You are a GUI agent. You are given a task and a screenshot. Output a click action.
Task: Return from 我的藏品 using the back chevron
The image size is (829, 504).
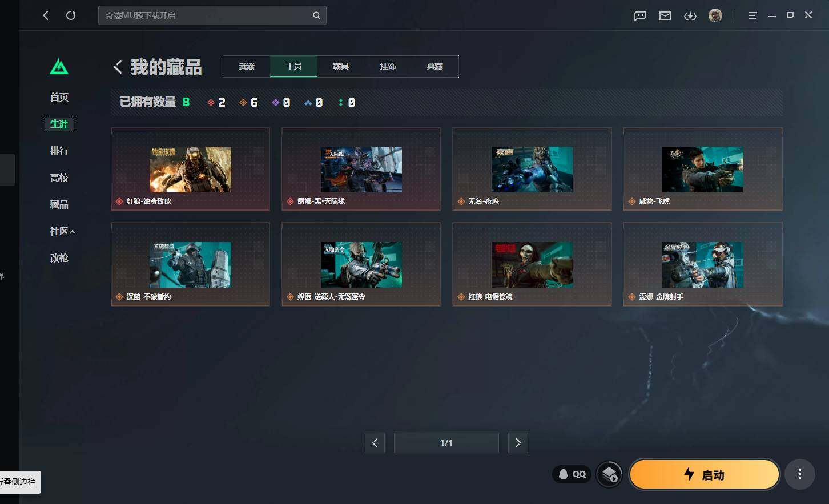tap(118, 67)
